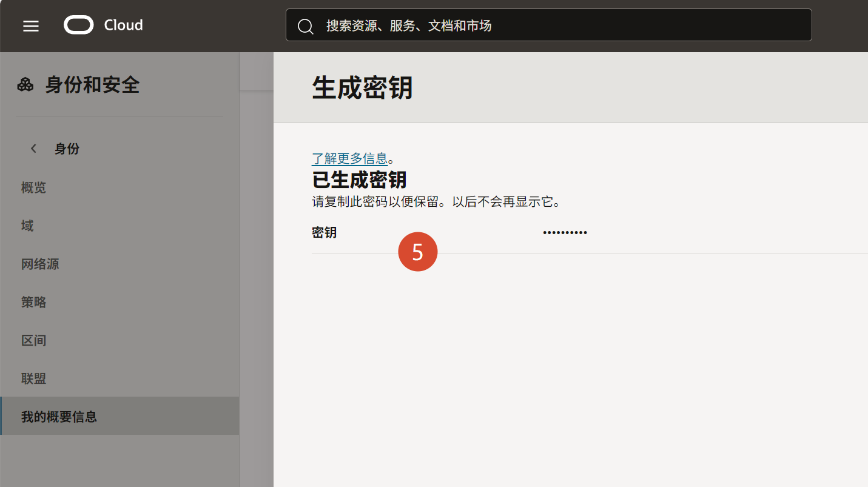Open 区间 in the sidebar

[x=34, y=340]
